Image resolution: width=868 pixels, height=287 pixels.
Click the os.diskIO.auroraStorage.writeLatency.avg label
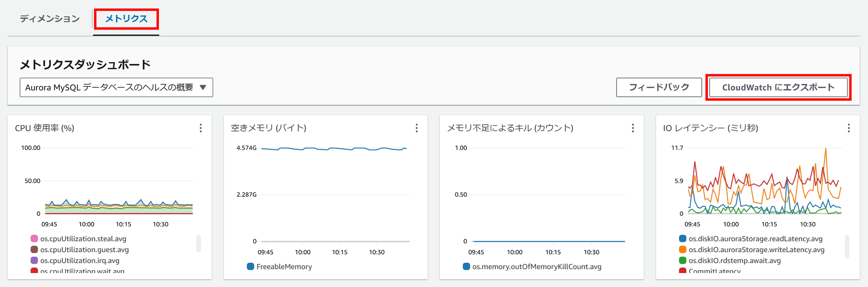756,249
